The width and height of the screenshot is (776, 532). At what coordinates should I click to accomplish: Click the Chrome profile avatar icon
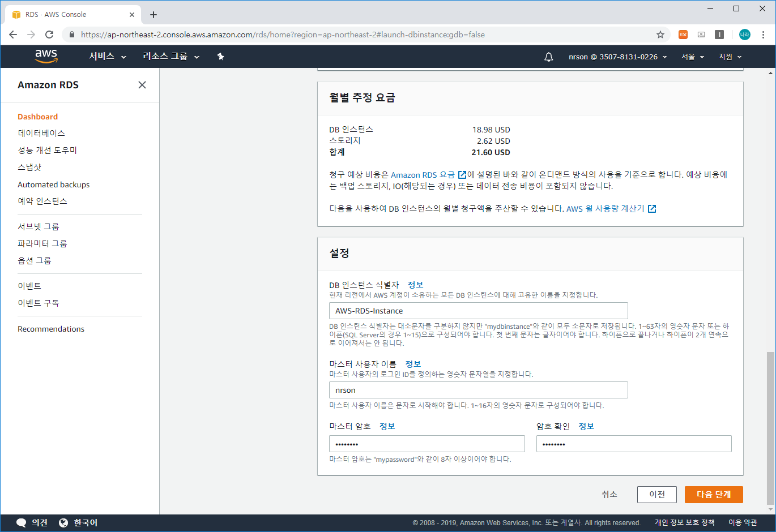745,35
